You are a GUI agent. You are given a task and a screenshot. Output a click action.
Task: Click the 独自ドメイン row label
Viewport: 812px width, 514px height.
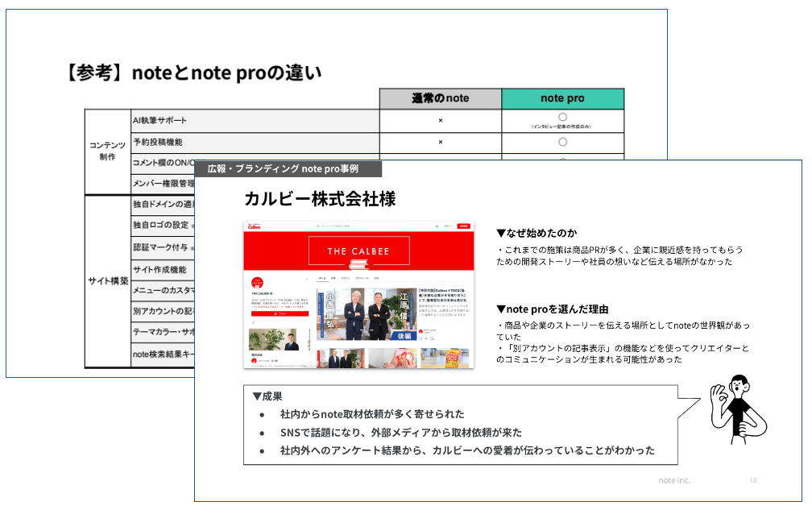163,204
